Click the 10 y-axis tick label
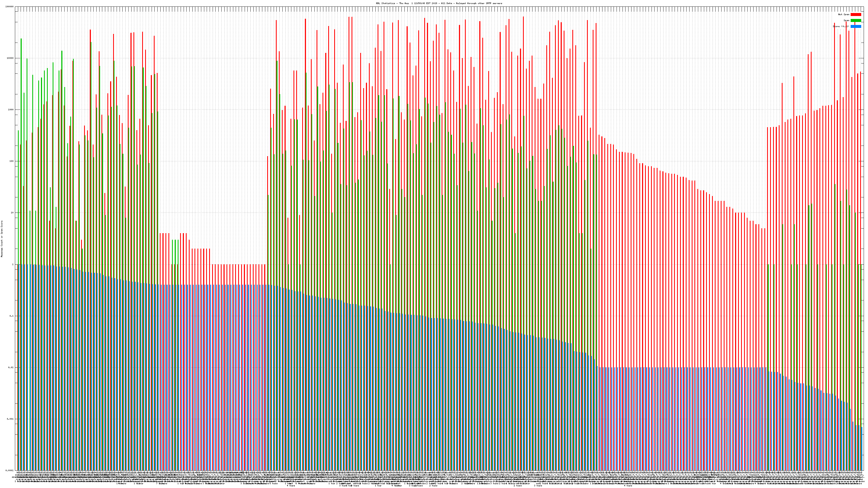868x488 pixels. click(x=12, y=213)
